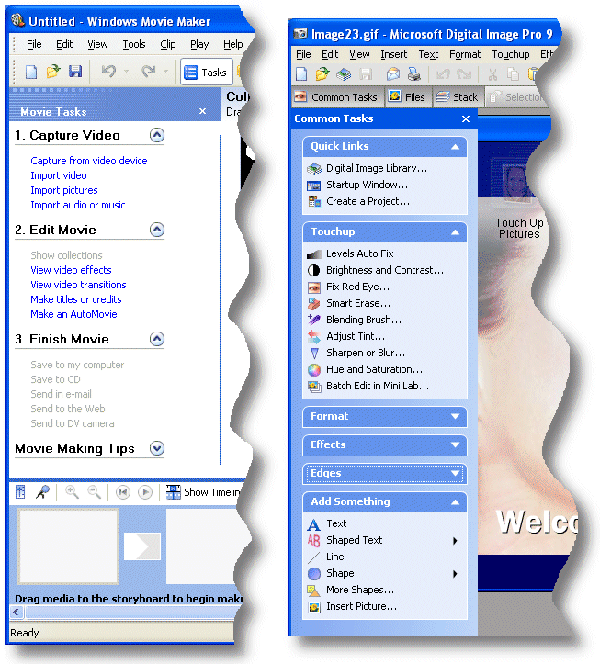Collapse the Add Something group
This screenshot has width=600, height=664.
coord(455,502)
